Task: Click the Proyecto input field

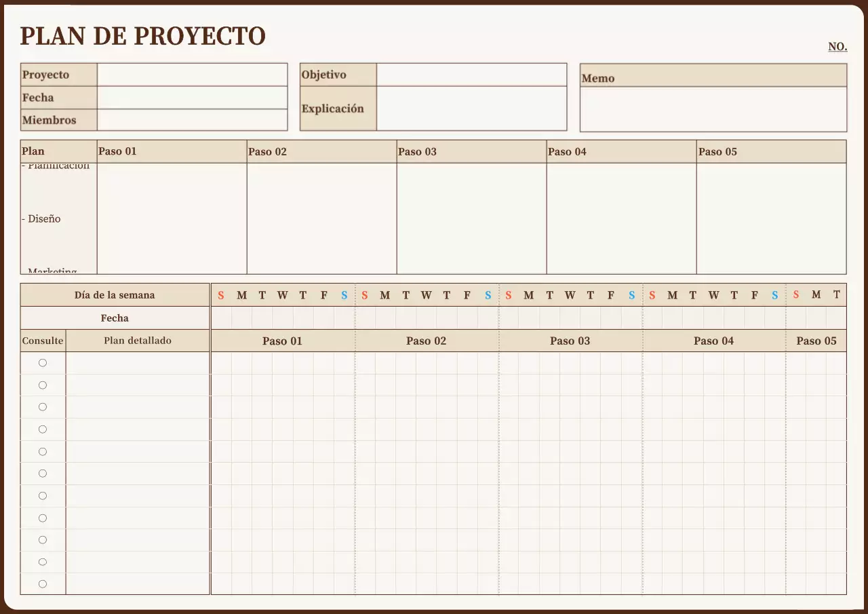Action: pyautogui.click(x=192, y=74)
